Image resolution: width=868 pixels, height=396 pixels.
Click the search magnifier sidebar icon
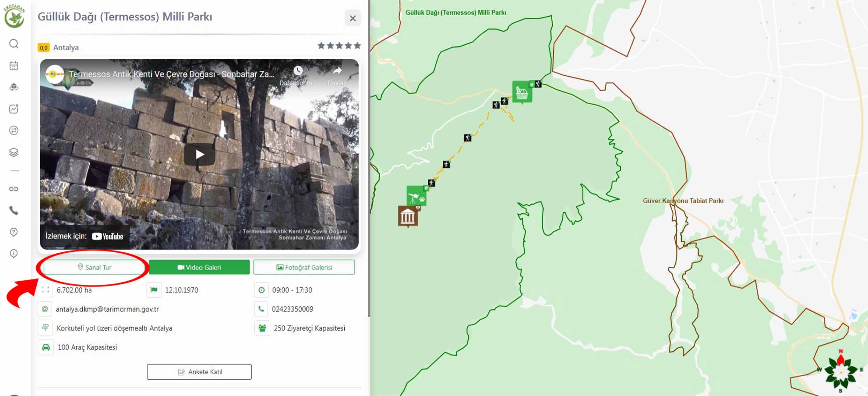(14, 44)
